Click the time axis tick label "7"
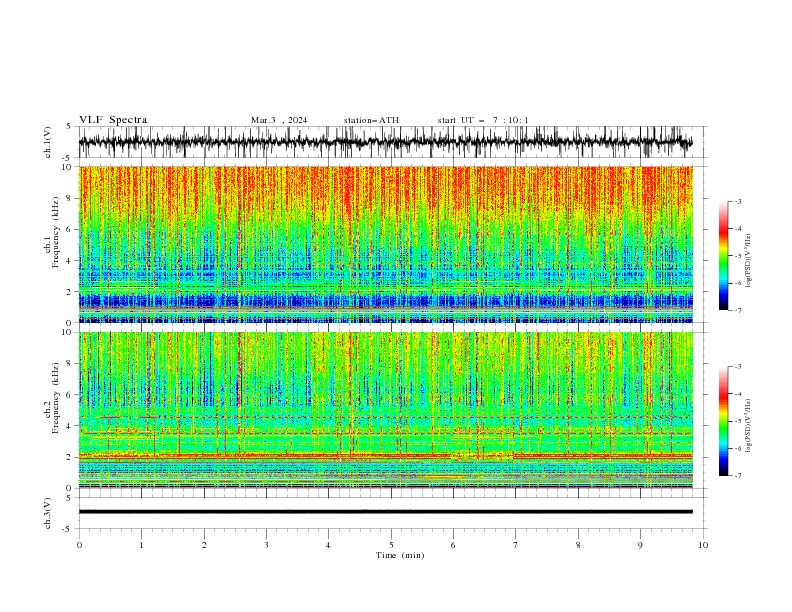This screenshot has height=612, width=792. pos(516,545)
